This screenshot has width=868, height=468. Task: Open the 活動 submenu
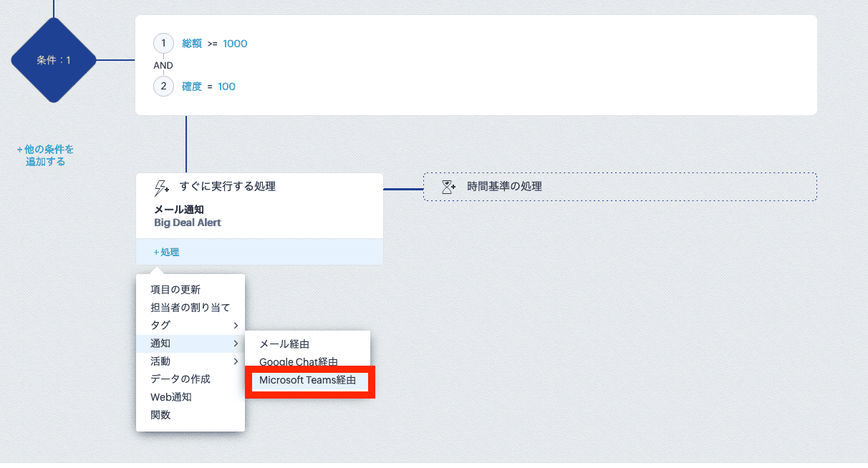pyautogui.click(x=191, y=361)
